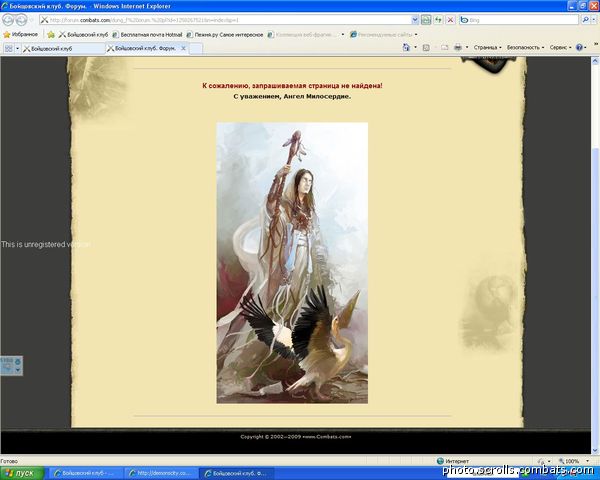Screen dimensions: 600x480
Task: Open the Коллекция веб-фрагментов favorites item
Action: pyautogui.click(x=302, y=34)
